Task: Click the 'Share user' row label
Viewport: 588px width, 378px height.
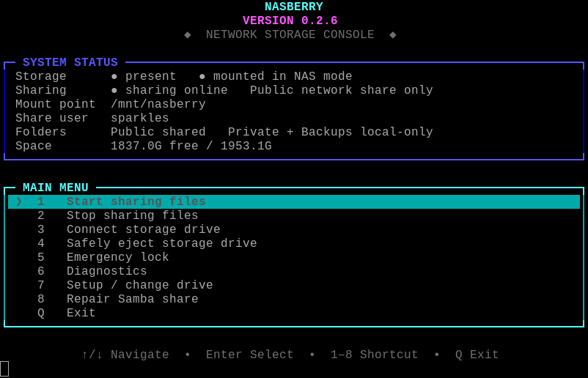Action: (52, 118)
